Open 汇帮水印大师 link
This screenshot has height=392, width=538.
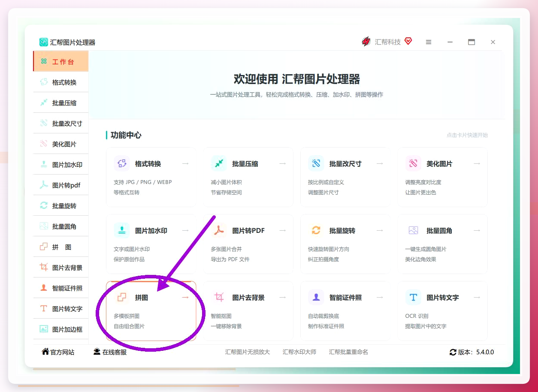point(299,352)
